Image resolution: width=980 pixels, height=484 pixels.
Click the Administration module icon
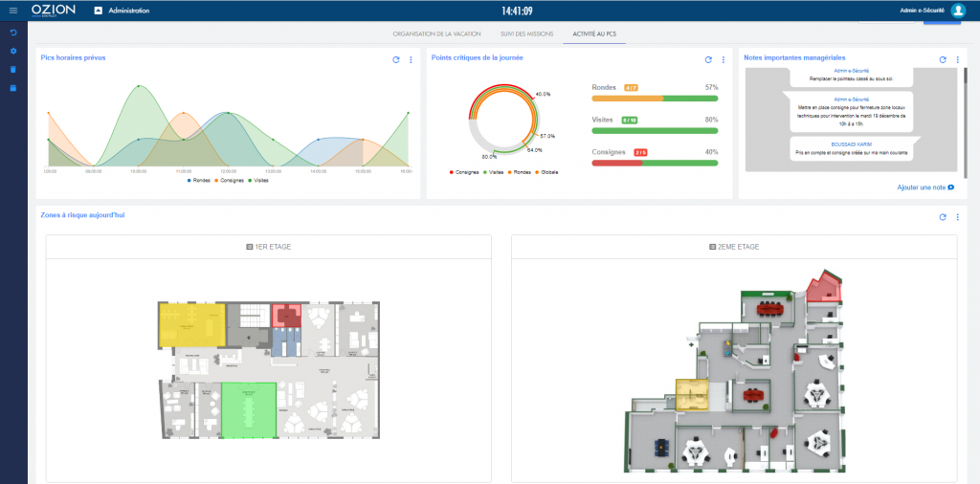[x=99, y=11]
